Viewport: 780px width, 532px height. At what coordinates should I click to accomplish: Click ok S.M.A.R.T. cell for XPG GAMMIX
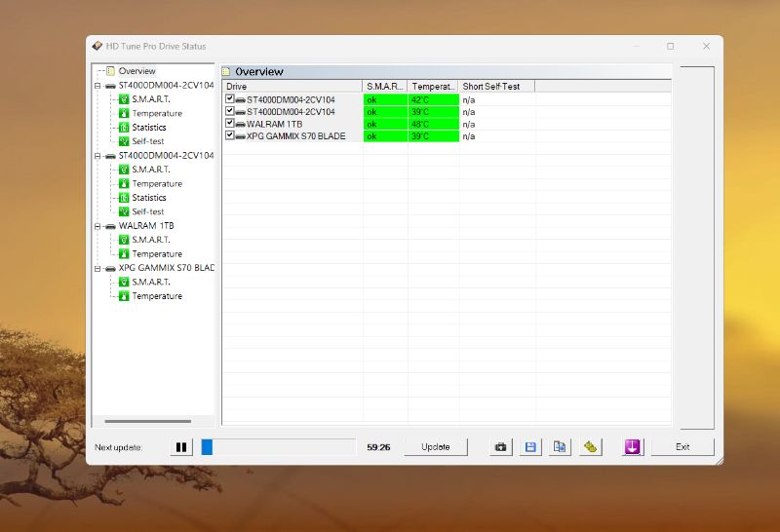(x=385, y=136)
